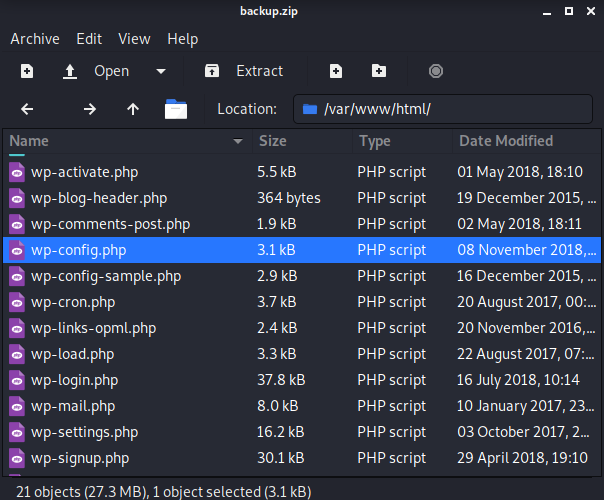Select wp-signup.php file name

point(80,458)
